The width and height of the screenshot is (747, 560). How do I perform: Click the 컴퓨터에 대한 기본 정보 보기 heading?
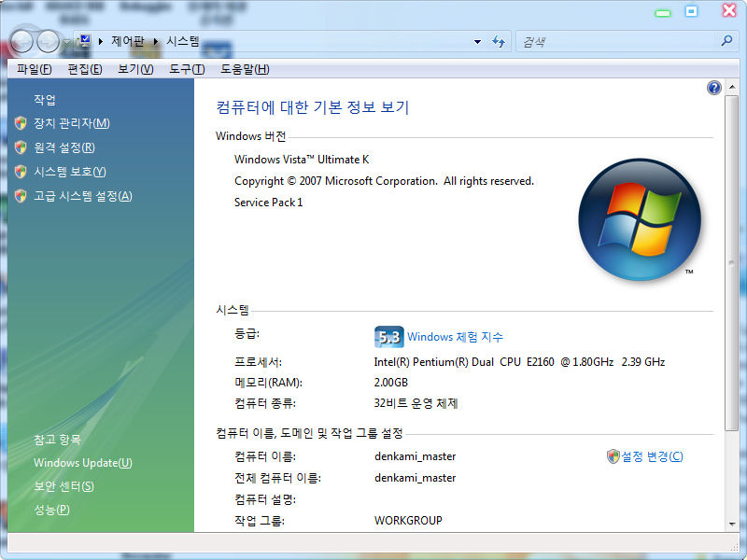313,107
